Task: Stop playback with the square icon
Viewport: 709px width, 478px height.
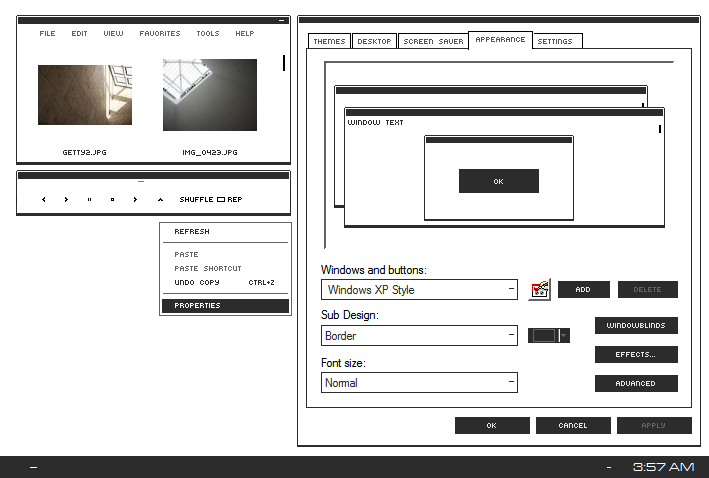Action: (113, 199)
